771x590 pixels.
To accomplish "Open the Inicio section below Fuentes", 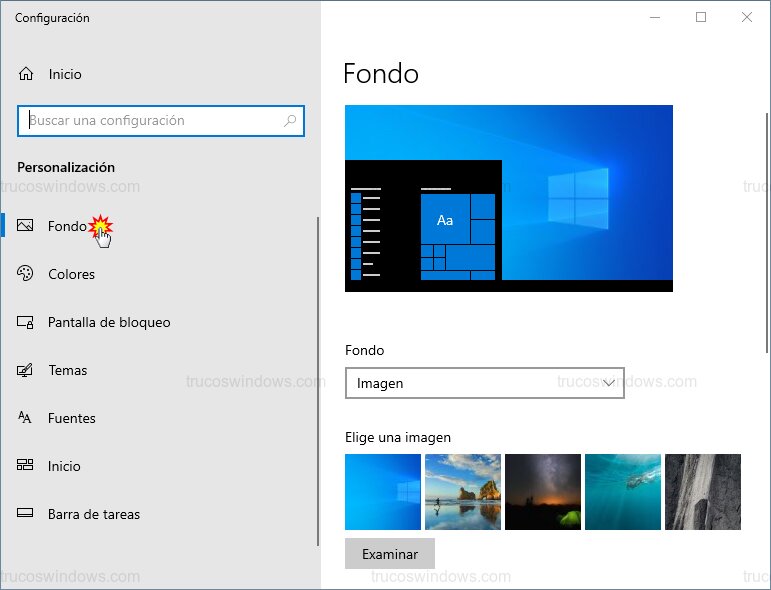I will tap(64, 466).
